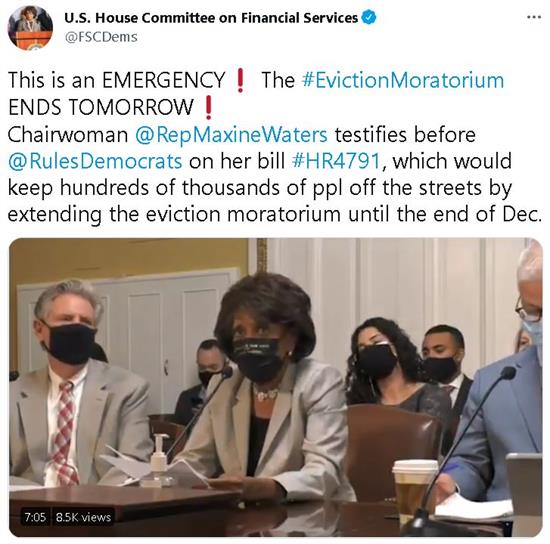Click the red exclamation emoji after EMERGENCY
The width and height of the screenshot is (550, 544).
[x=240, y=80]
